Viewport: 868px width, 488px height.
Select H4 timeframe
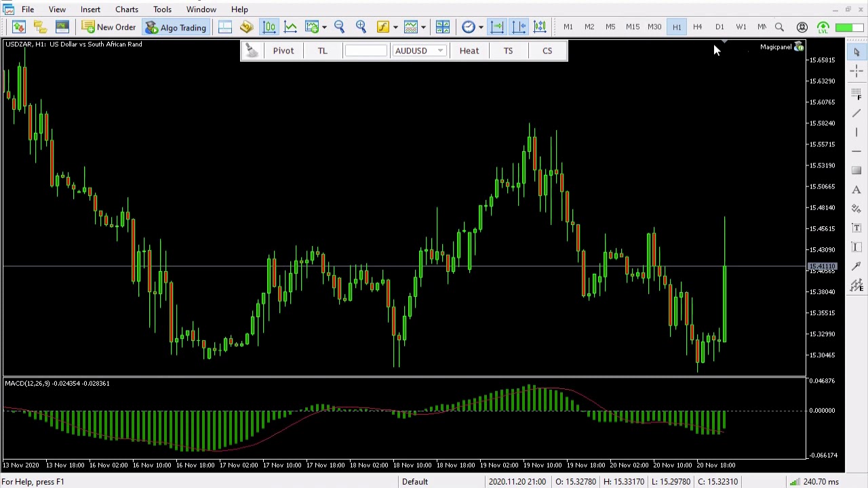pos(697,27)
